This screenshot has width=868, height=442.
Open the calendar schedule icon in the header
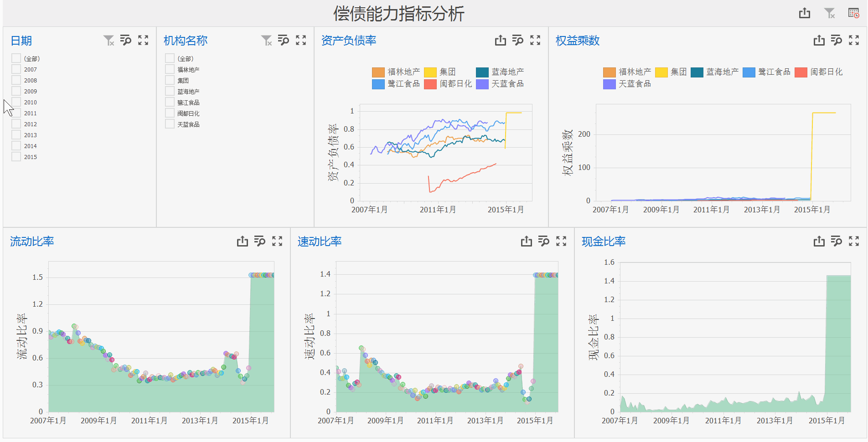[853, 13]
